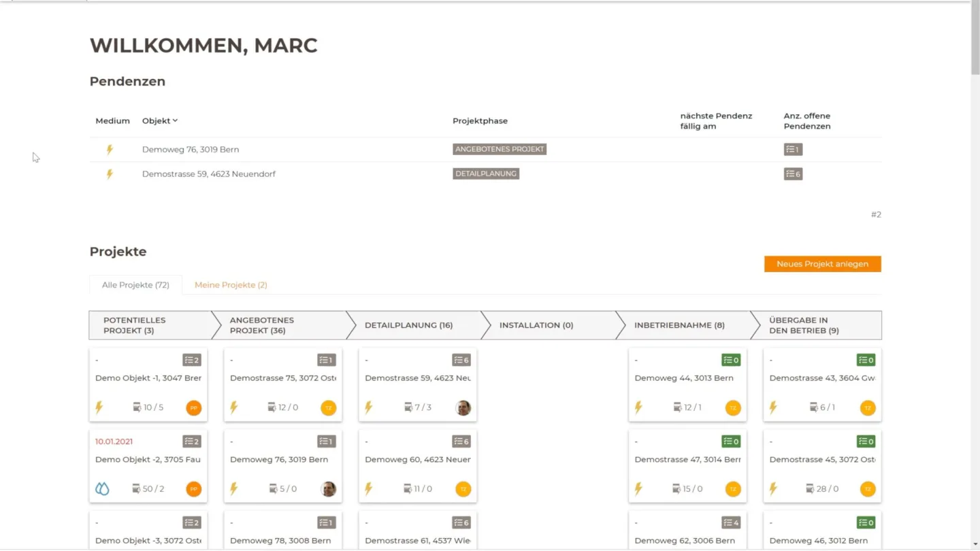The image size is (980, 551).
Task: Click the TZ avatar on Demostrasse 43 card
Action: tap(868, 408)
